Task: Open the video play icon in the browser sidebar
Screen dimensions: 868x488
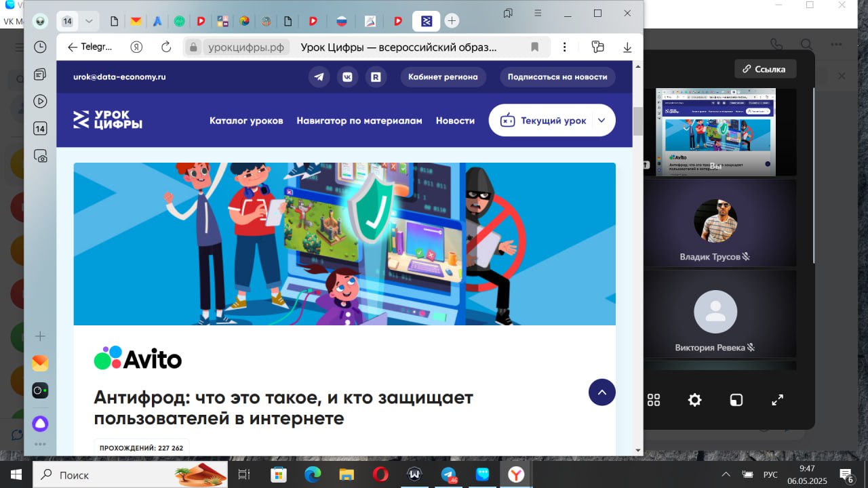Action: click(x=40, y=101)
